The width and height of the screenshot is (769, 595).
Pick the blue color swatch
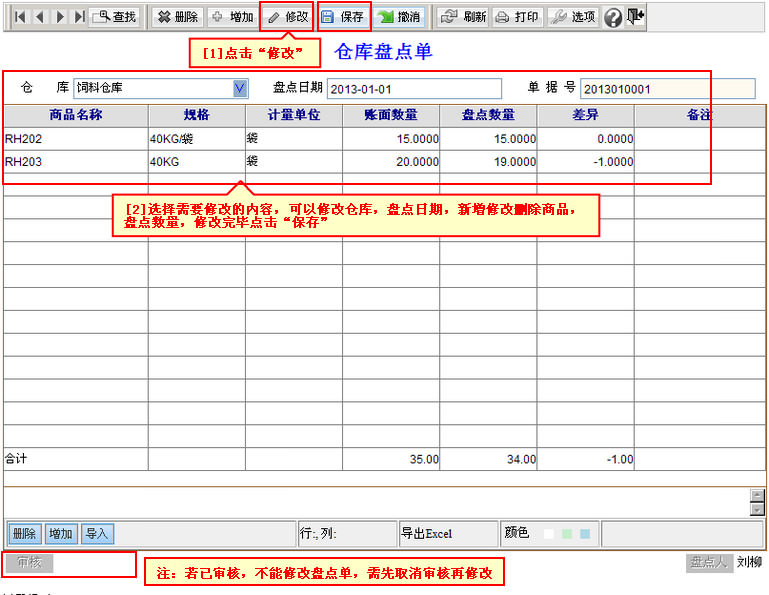tap(584, 534)
